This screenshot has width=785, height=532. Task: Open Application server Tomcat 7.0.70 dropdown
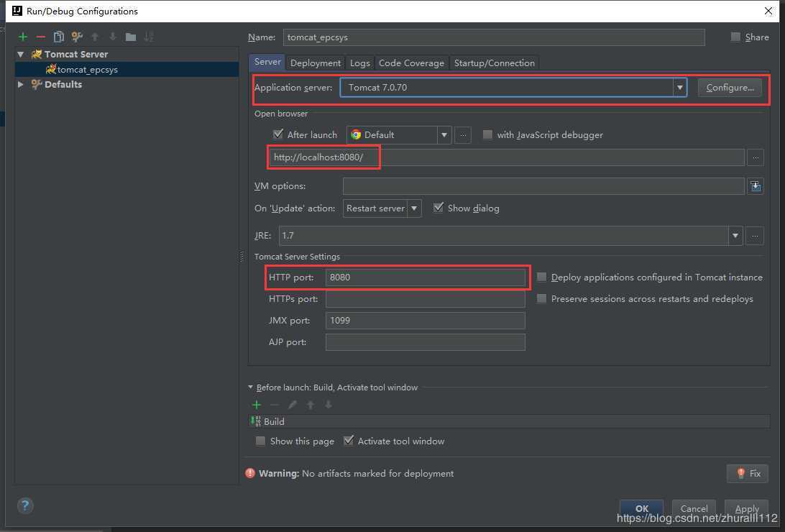pos(514,88)
